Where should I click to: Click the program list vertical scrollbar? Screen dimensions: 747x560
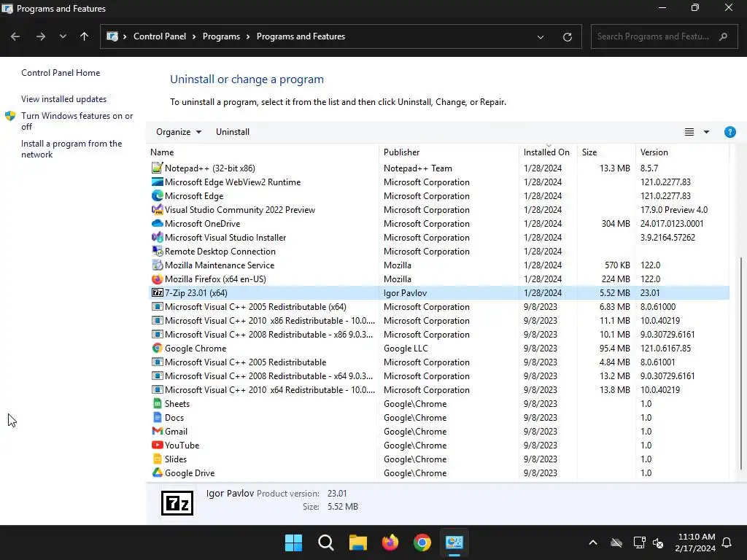tap(740, 363)
